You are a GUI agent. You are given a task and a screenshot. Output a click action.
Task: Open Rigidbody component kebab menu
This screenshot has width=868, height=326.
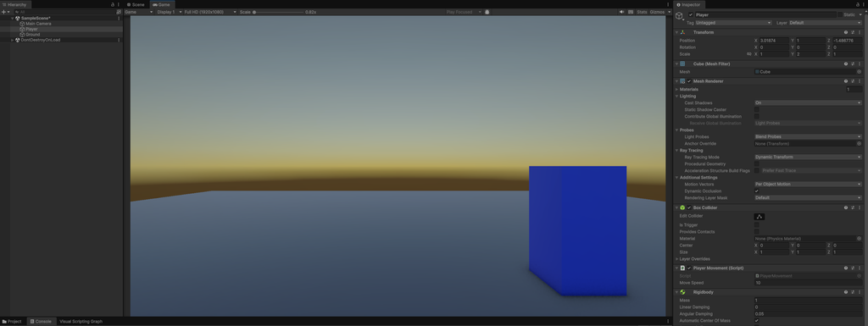(860, 292)
